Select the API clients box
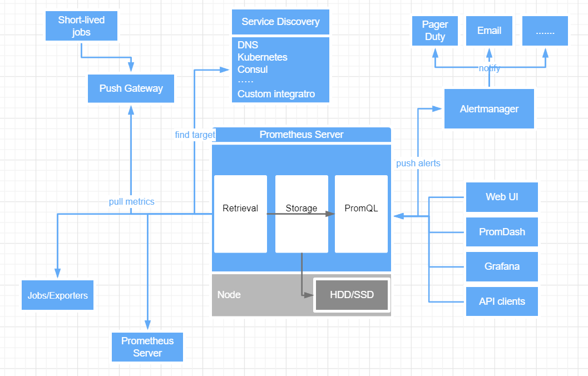This screenshot has height=376, width=588. (x=502, y=301)
